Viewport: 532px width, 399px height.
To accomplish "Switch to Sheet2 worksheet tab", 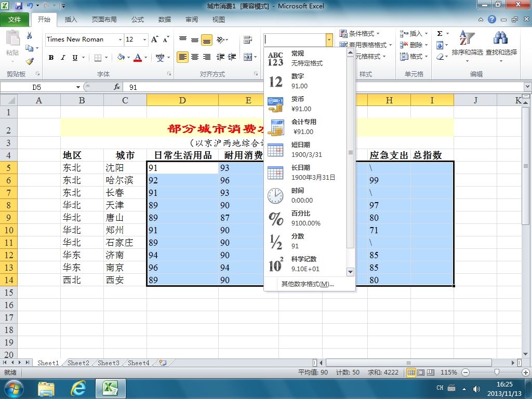I will coord(78,363).
